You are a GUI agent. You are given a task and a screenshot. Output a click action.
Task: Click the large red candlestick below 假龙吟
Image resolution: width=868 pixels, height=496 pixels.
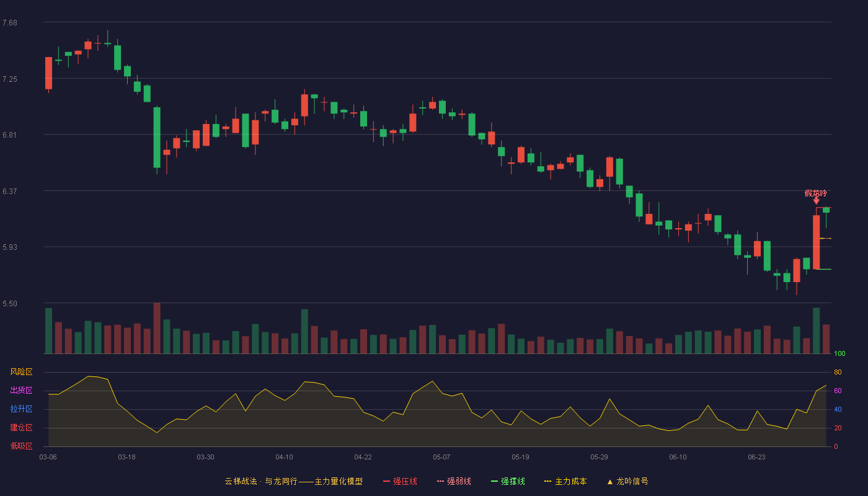click(817, 242)
